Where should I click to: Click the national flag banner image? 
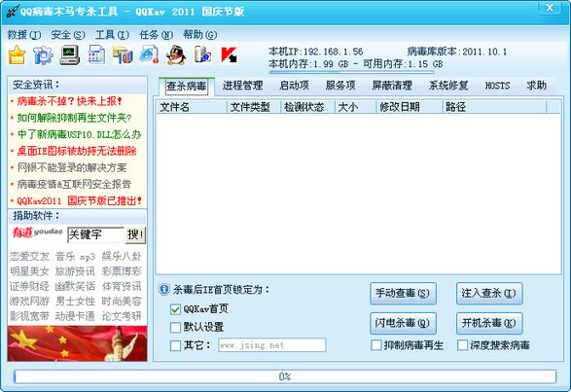[77, 343]
